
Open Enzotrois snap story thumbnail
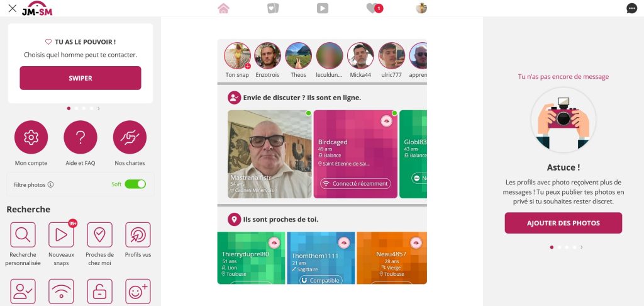point(268,55)
